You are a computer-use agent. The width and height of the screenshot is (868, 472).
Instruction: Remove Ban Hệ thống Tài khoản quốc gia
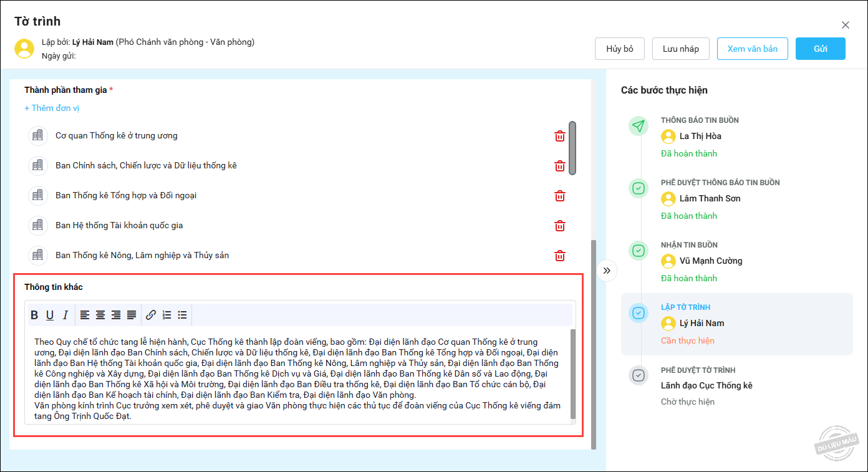(x=560, y=226)
